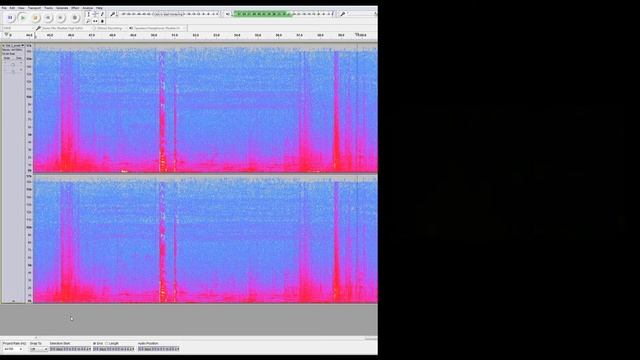Click the timeline ruler at 50.0
This screenshot has width=640, height=360.
pos(154,35)
